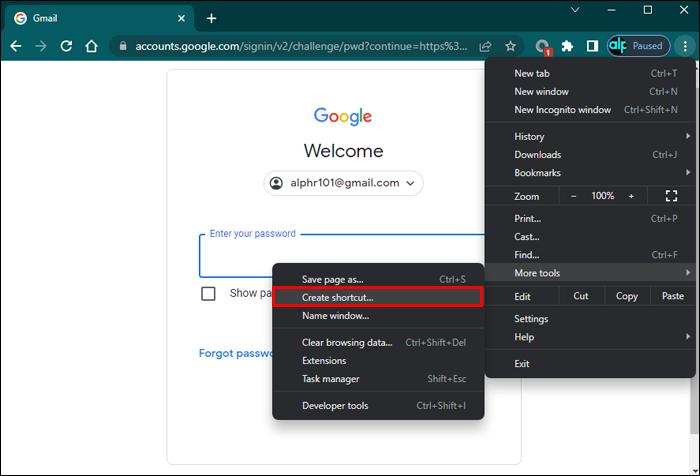Open a new tab with plus button
The height and width of the screenshot is (476, 700).
[212, 18]
